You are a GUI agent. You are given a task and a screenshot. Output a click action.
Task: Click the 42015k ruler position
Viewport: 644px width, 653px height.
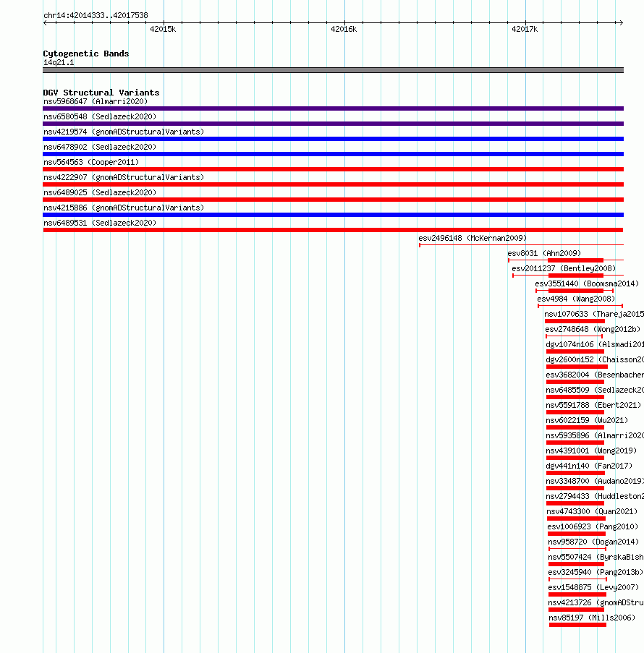click(x=163, y=29)
